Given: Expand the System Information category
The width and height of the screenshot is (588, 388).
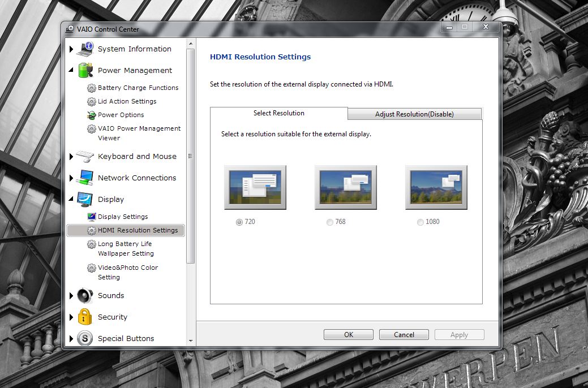Looking at the screenshot, I should click(71, 49).
